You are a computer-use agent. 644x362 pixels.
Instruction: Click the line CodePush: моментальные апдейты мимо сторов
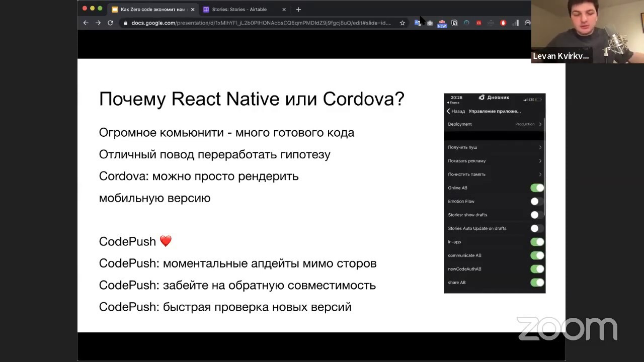coord(238,263)
